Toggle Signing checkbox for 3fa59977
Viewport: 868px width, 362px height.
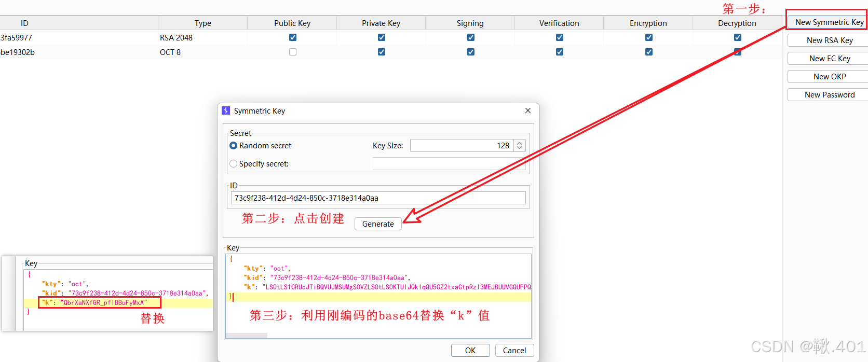coord(471,37)
